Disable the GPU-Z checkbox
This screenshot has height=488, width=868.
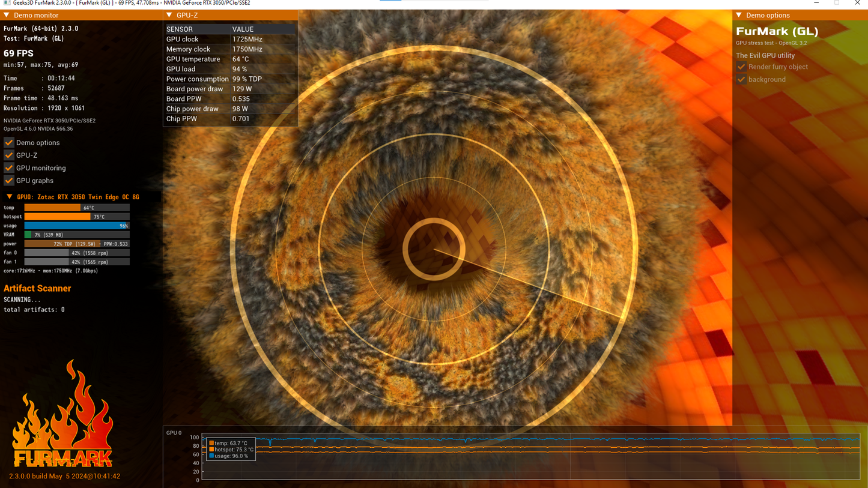(9, 155)
